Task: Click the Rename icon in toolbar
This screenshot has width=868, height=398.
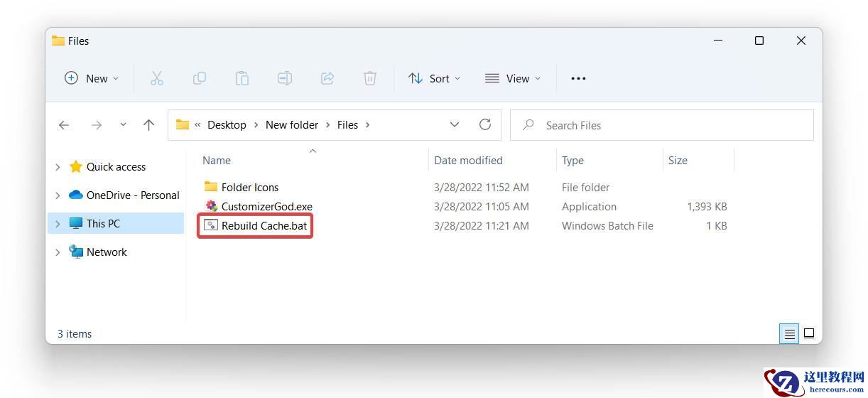Action: point(285,78)
